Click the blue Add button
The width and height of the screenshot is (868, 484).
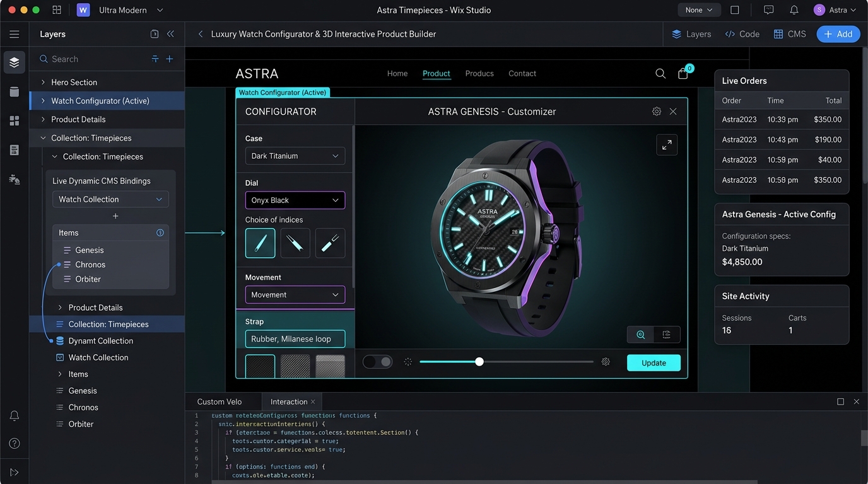pyautogui.click(x=838, y=34)
